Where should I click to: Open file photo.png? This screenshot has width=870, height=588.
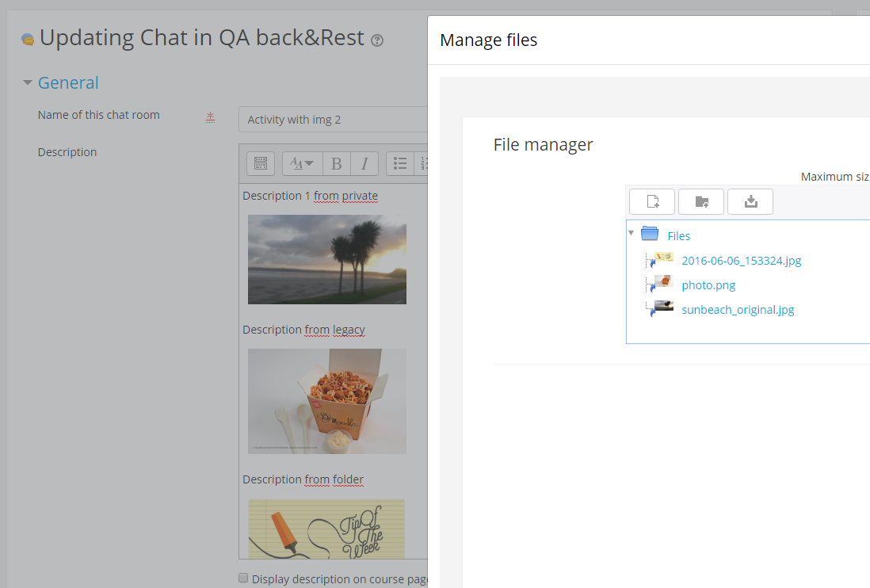(708, 285)
